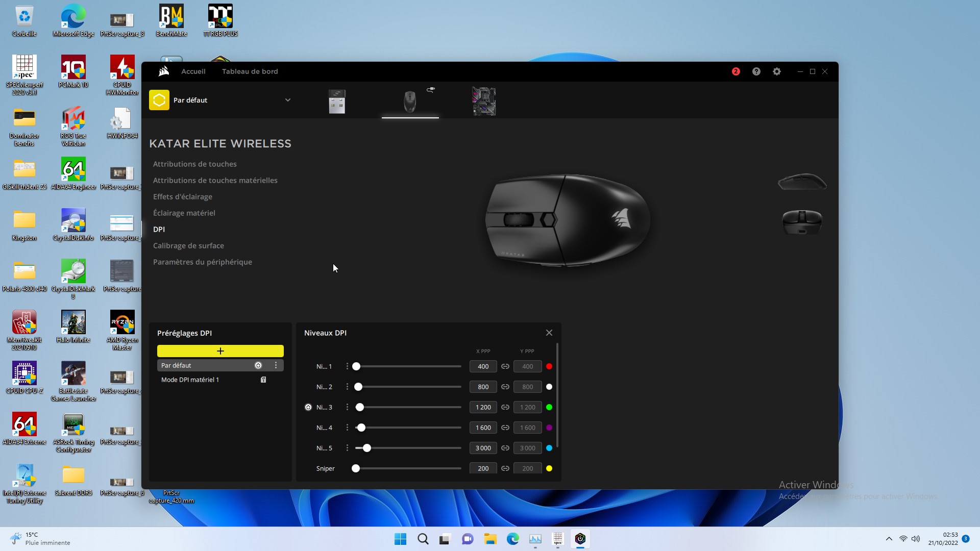Open the Windows Start menu
980x551 pixels.
[x=401, y=539]
